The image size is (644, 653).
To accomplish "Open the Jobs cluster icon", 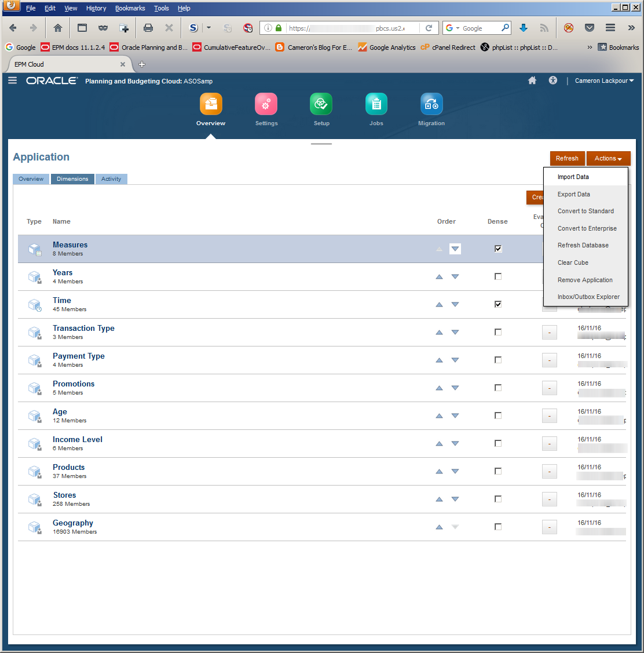I will 376,104.
